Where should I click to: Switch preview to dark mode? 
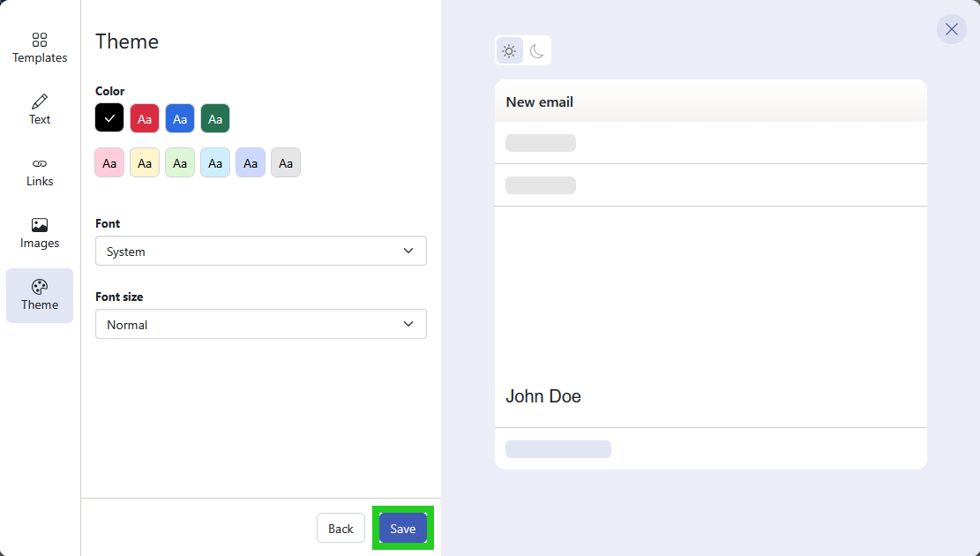tap(538, 50)
